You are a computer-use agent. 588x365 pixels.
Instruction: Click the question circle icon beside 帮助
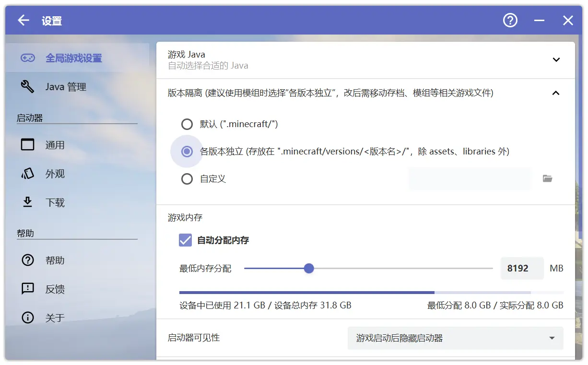[x=27, y=260]
